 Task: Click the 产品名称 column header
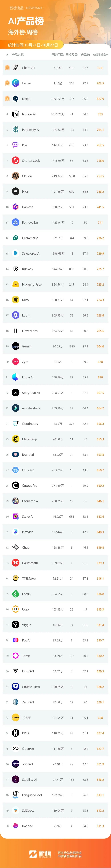[18, 55]
